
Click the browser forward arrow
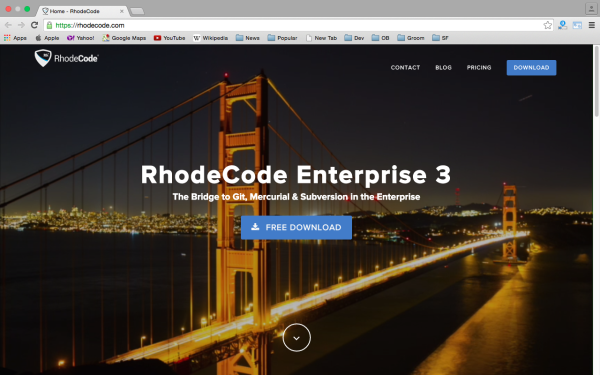(x=21, y=25)
